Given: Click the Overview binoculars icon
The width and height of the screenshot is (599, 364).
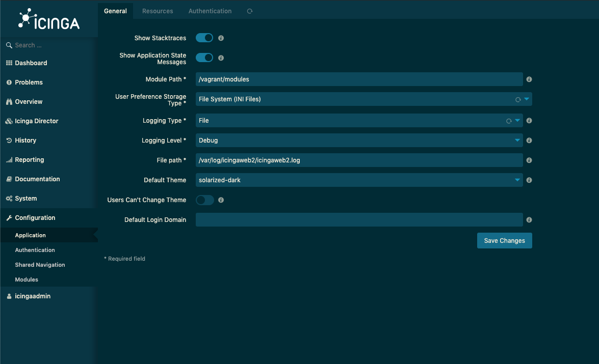Looking at the screenshot, I should click(x=9, y=101).
